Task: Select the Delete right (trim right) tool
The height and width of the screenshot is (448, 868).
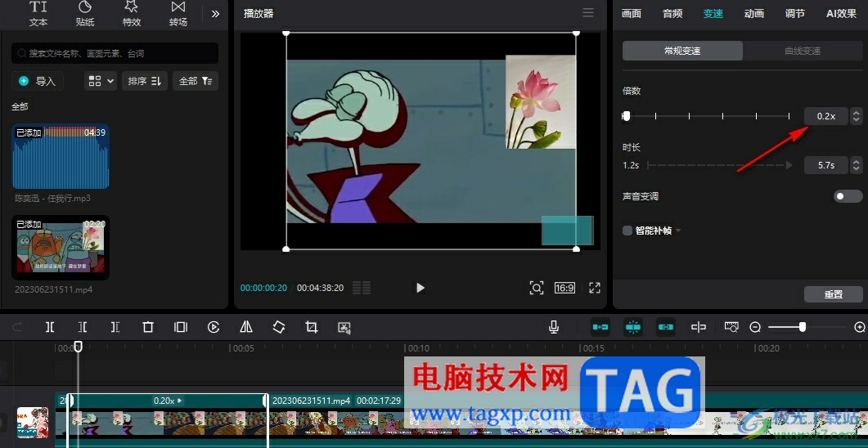Action: click(115, 327)
